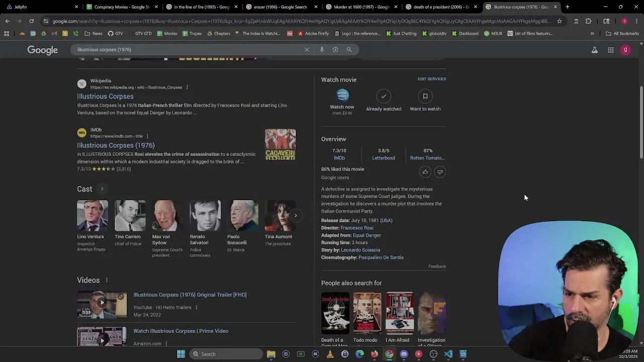Switch to the Conspiracy Movies Google Sheets tab

pyautogui.click(x=122, y=7)
